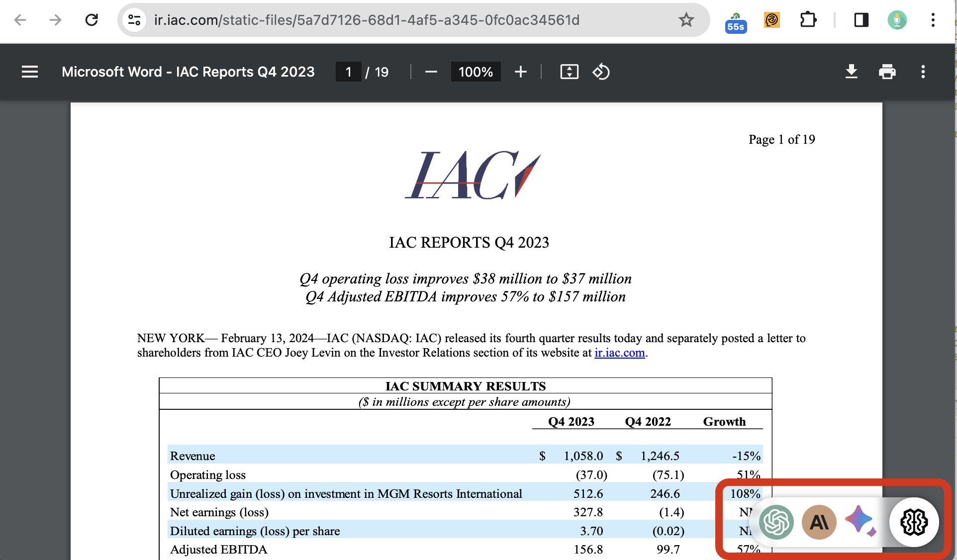This screenshot has height=560, width=957.
Task: Click the '246.6' MGM gain value
Action: point(665,494)
